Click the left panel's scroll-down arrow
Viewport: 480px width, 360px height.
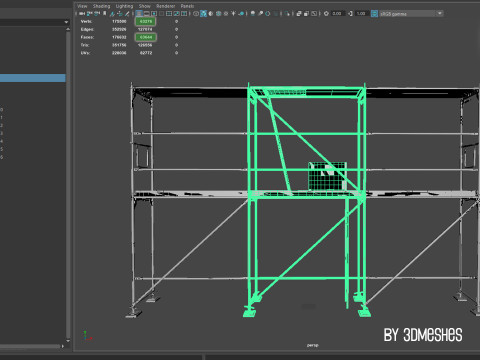pos(68,341)
